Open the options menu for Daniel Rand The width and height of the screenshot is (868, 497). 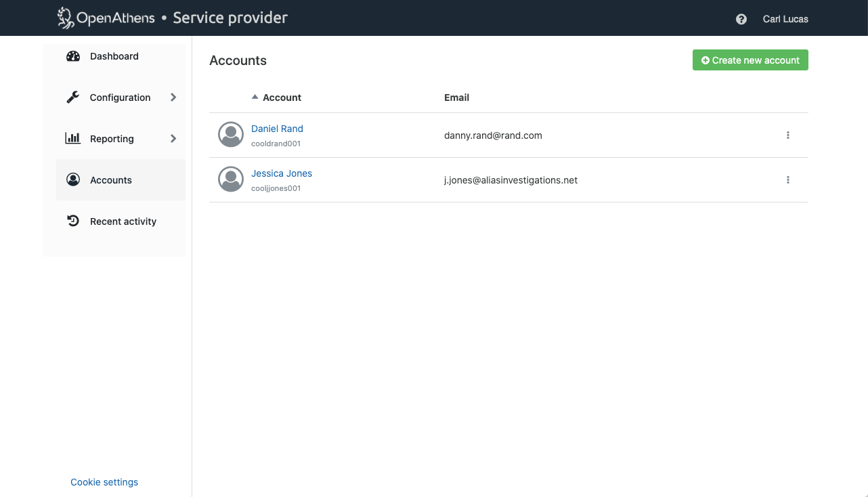pyautogui.click(x=788, y=135)
